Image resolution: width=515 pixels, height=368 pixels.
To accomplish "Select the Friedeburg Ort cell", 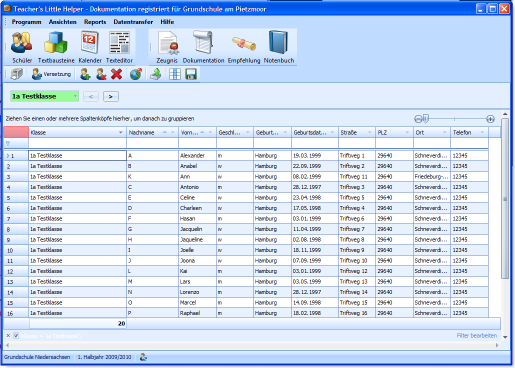I will click(432, 176).
